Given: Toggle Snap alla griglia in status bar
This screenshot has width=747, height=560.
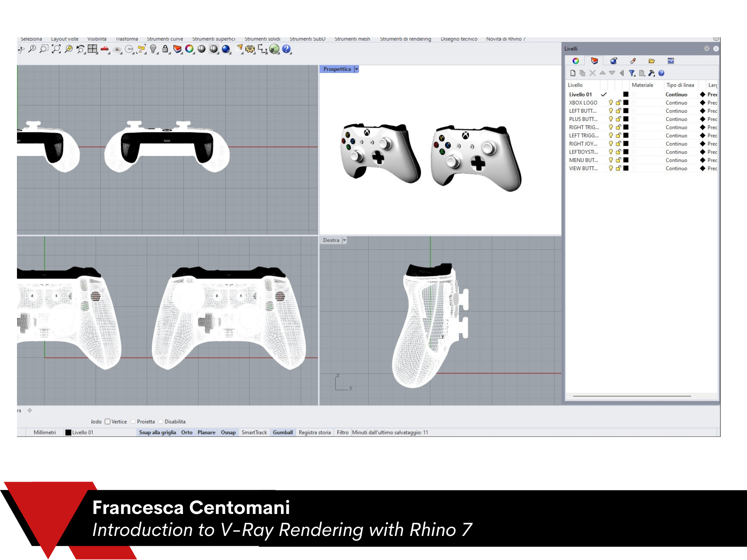Looking at the screenshot, I should pos(157,432).
